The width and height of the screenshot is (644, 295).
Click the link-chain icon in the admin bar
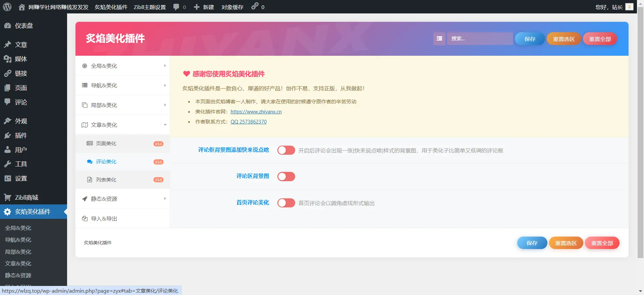coord(255,6)
